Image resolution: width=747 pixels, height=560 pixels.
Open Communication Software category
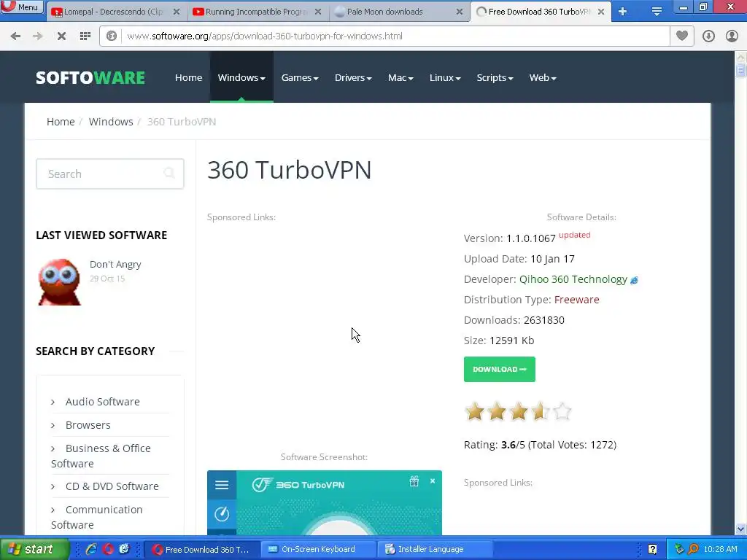(97, 517)
